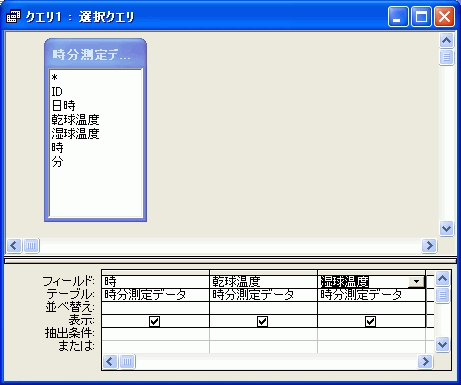
Task: Open the 湿球温度 field dropdown arrow
Action: (x=416, y=282)
